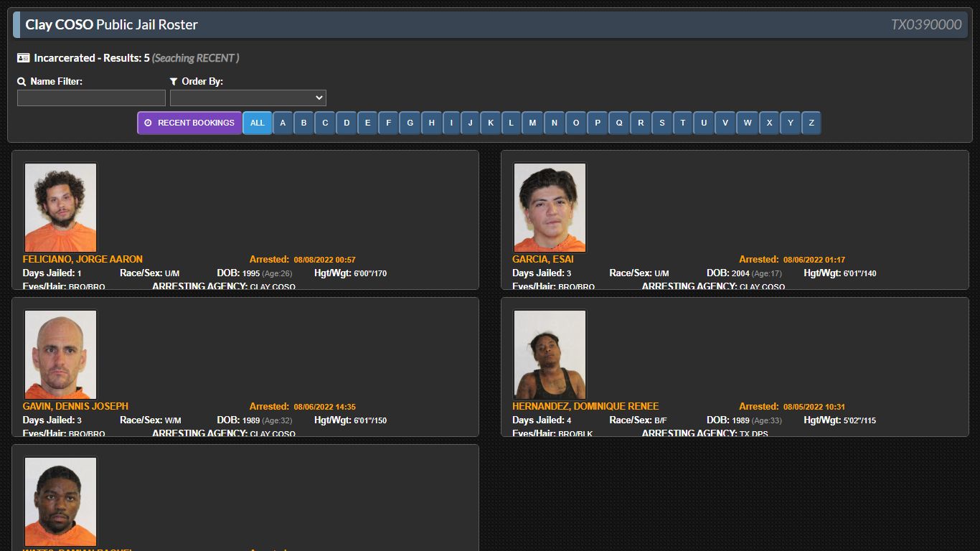Filter roster by letter K

[x=491, y=123]
